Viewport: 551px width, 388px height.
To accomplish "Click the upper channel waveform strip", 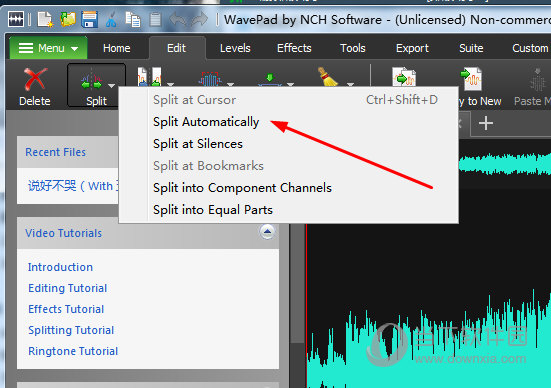I will tap(505, 164).
